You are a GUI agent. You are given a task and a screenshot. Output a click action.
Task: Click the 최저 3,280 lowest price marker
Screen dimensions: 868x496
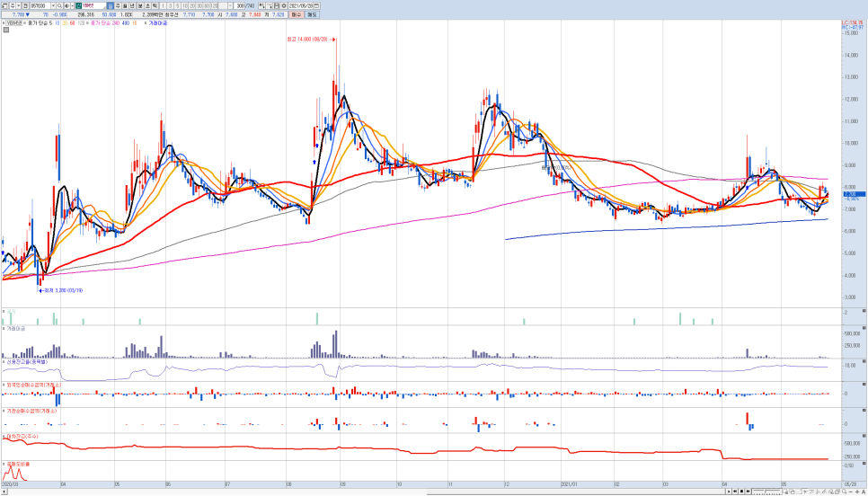(x=61, y=291)
